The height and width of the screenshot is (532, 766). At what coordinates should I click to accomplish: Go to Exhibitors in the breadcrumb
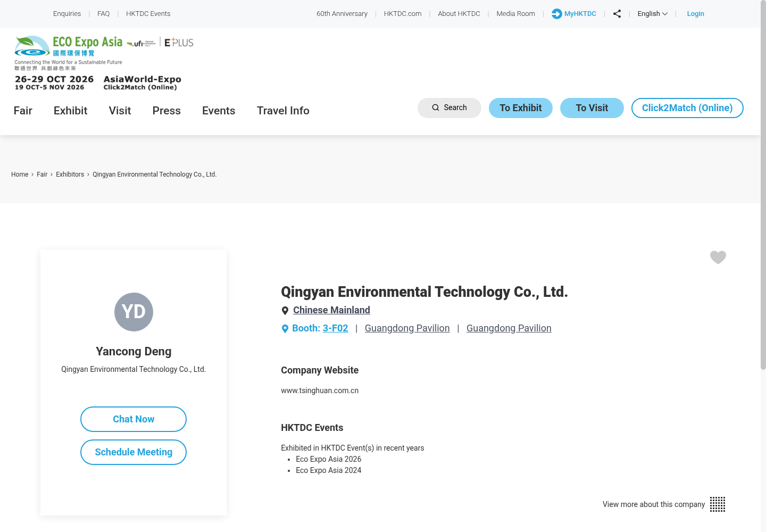coord(70,174)
